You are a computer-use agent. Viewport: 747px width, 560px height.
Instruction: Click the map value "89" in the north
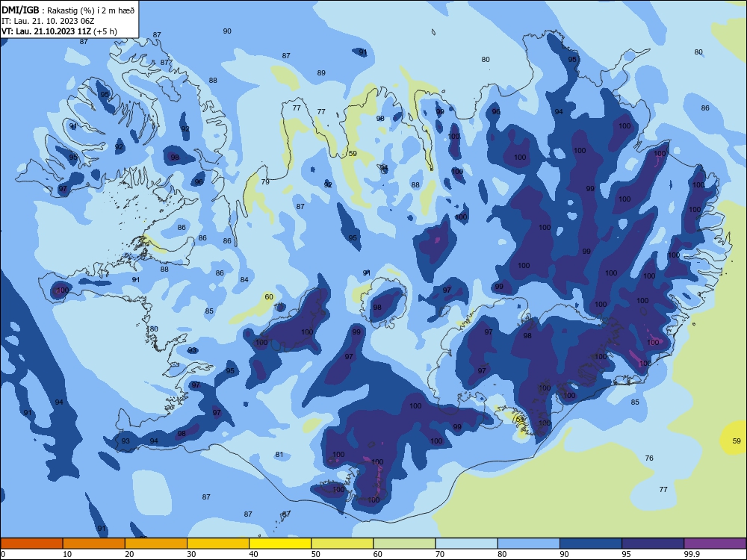pyautogui.click(x=321, y=73)
